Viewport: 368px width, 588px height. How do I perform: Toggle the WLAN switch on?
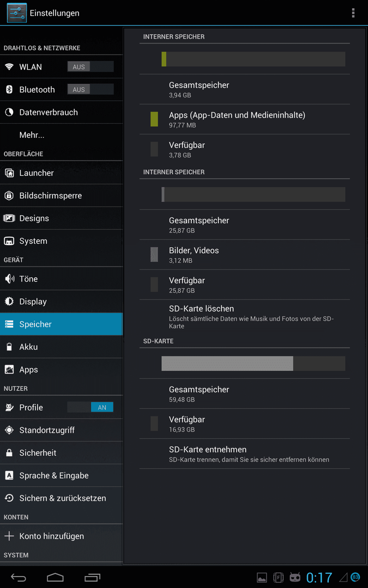coord(90,67)
